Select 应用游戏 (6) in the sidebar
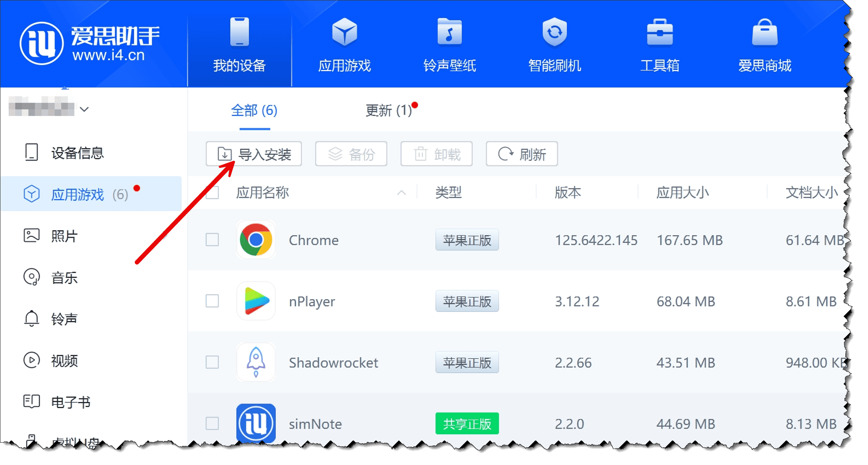The width and height of the screenshot is (868, 465). click(x=91, y=194)
